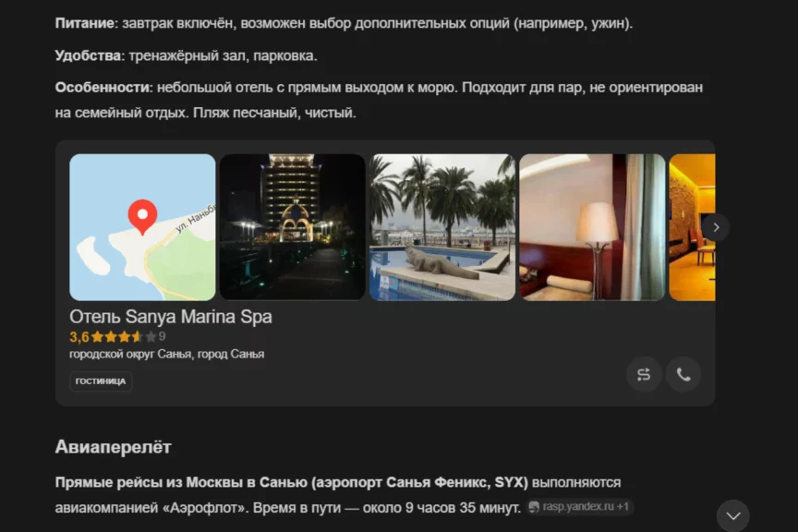This screenshot has width=798, height=532.
Task: Open the rasp.yandex.ru source icon
Action: pos(534,507)
